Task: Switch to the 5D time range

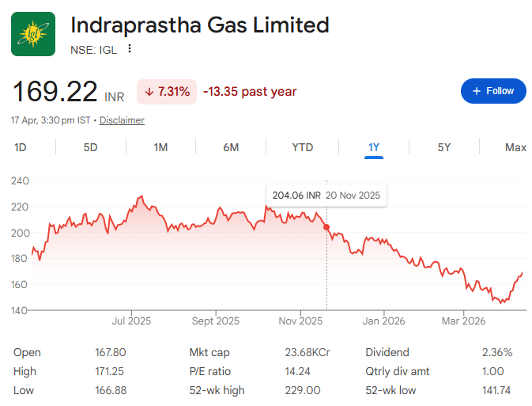Action: tap(91, 147)
